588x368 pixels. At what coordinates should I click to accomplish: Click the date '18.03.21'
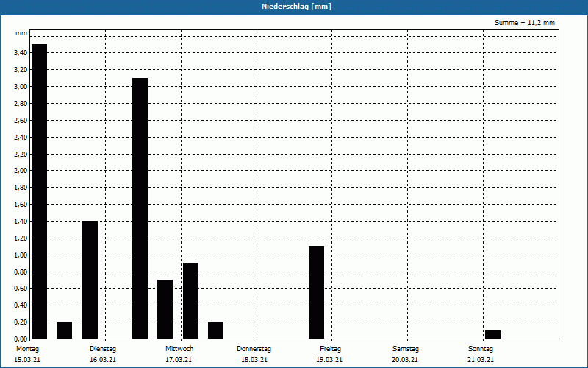pyautogui.click(x=254, y=360)
